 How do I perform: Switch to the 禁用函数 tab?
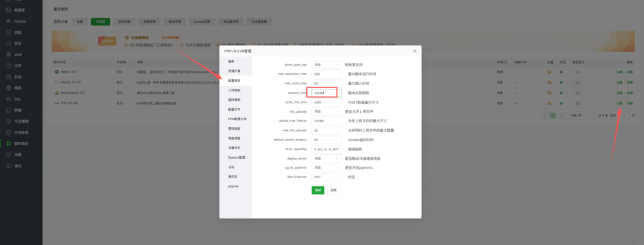(x=236, y=128)
